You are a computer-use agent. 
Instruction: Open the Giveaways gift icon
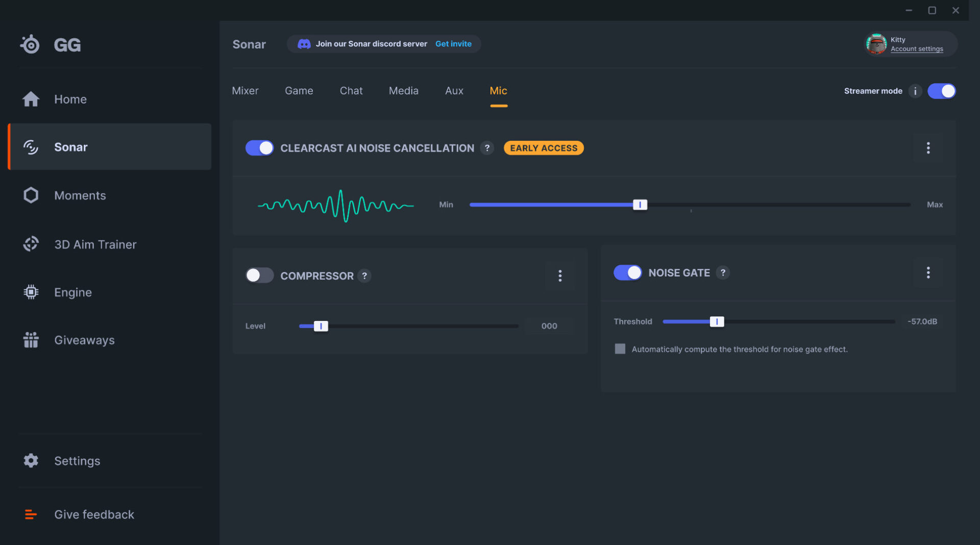click(x=31, y=340)
